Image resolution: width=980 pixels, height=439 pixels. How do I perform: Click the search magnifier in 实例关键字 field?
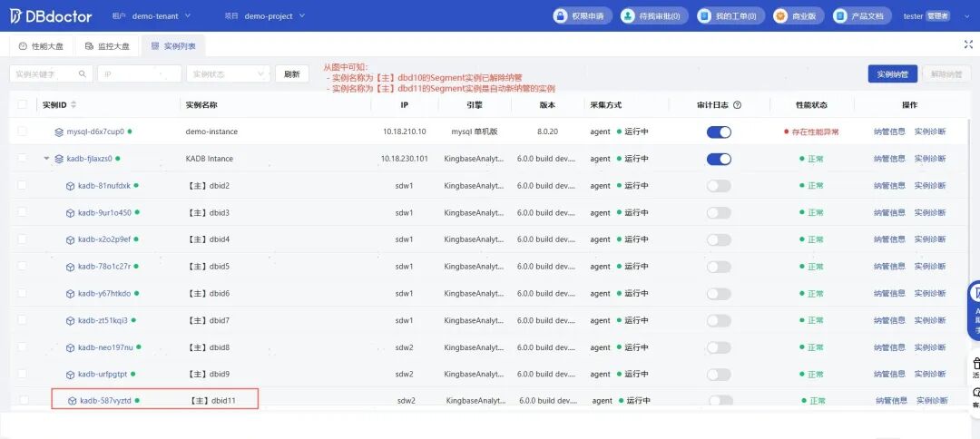pyautogui.click(x=82, y=73)
